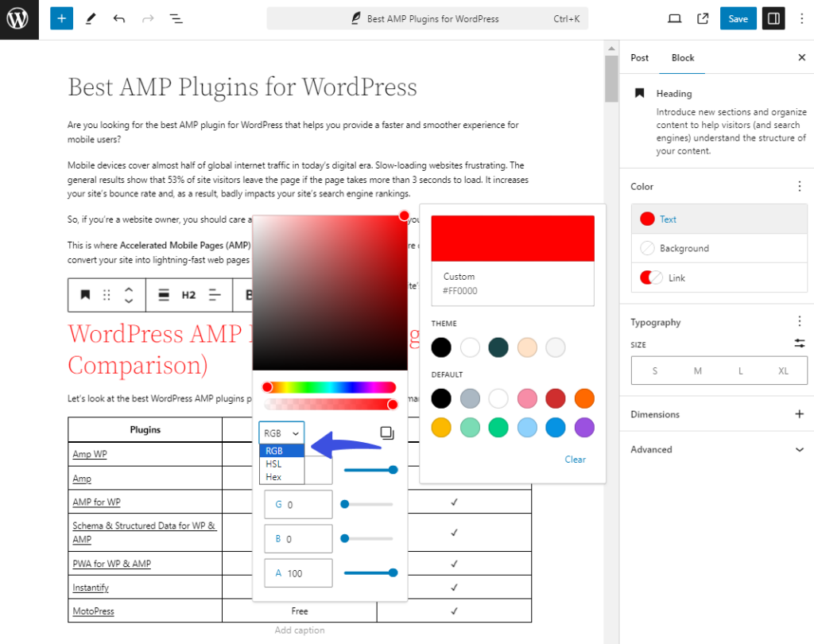Open the Document Overview list icon
Image resolution: width=814 pixels, height=644 pixels.
click(x=176, y=19)
